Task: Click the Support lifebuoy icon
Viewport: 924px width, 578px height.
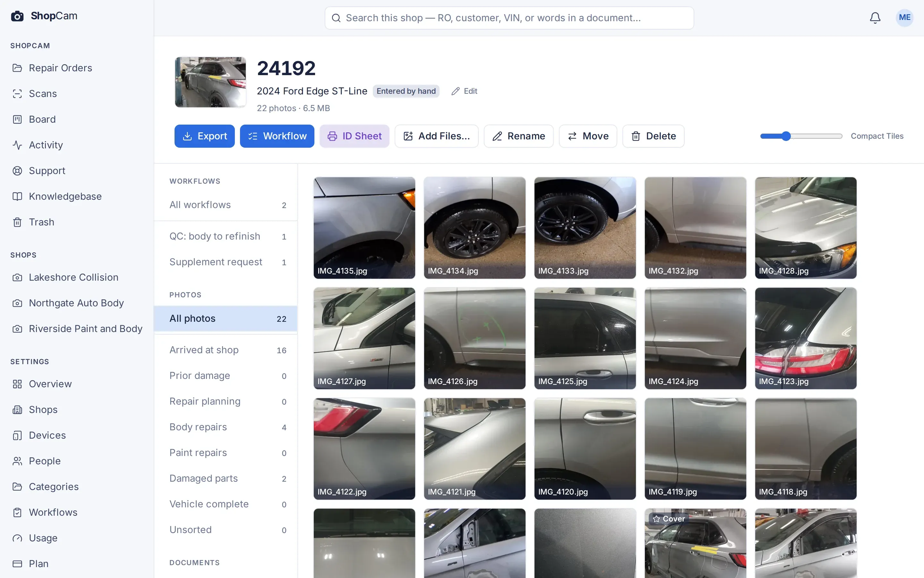Action: coord(17,171)
